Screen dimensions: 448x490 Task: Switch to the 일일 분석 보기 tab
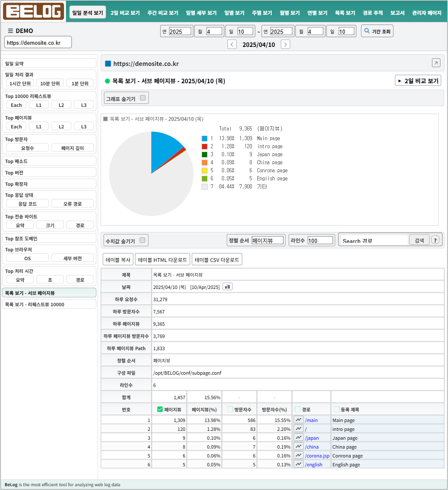(87, 13)
